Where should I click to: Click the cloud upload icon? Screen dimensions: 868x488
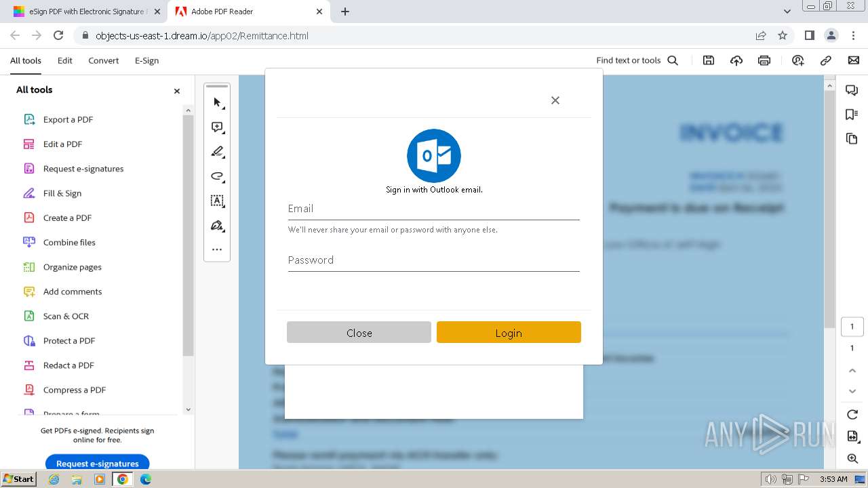pos(736,60)
